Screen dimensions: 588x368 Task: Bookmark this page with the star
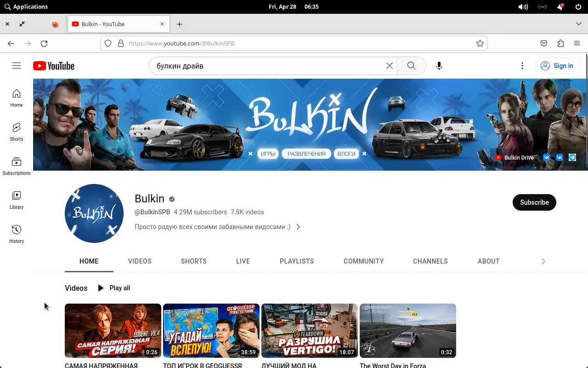pyautogui.click(x=480, y=43)
